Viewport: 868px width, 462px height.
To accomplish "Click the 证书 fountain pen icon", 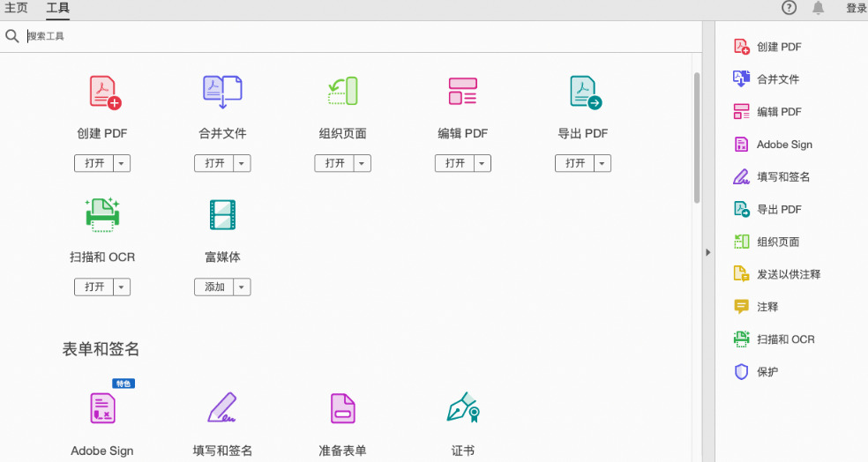I will pyautogui.click(x=463, y=407).
